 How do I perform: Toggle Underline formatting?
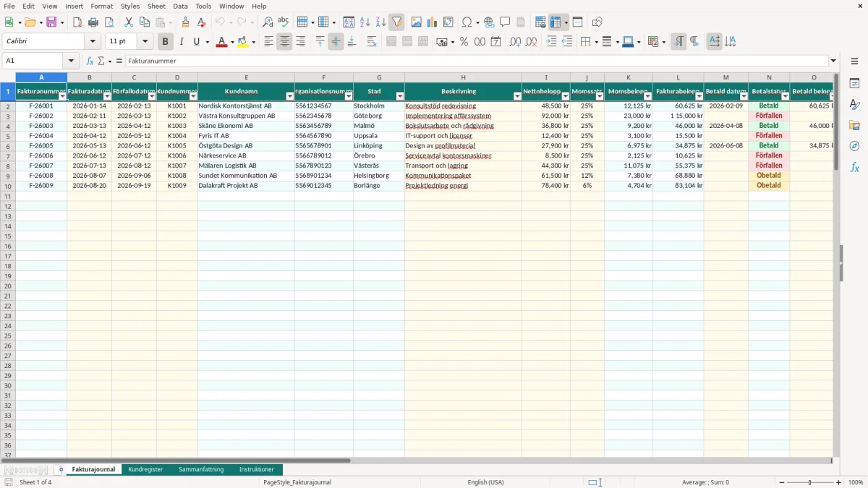[x=196, y=42]
